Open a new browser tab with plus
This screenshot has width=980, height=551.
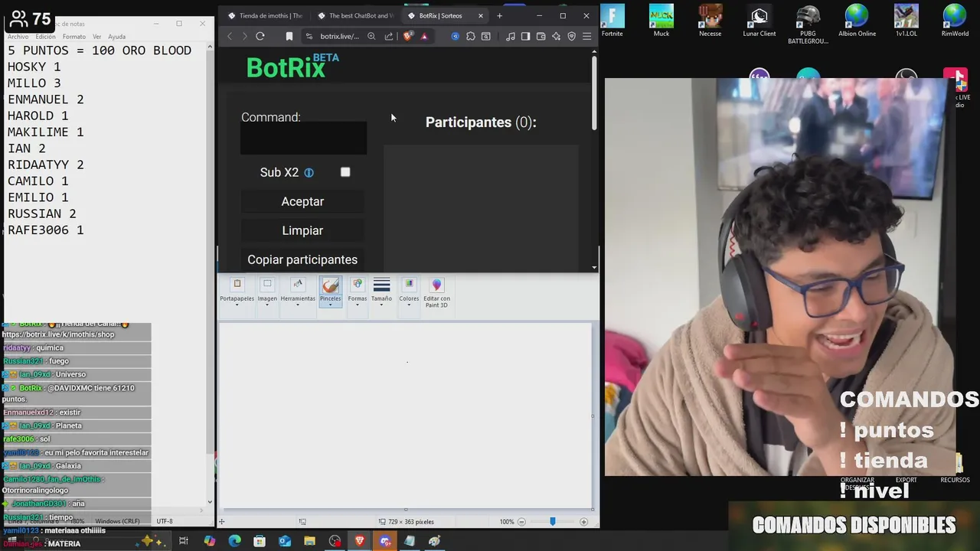pyautogui.click(x=500, y=15)
